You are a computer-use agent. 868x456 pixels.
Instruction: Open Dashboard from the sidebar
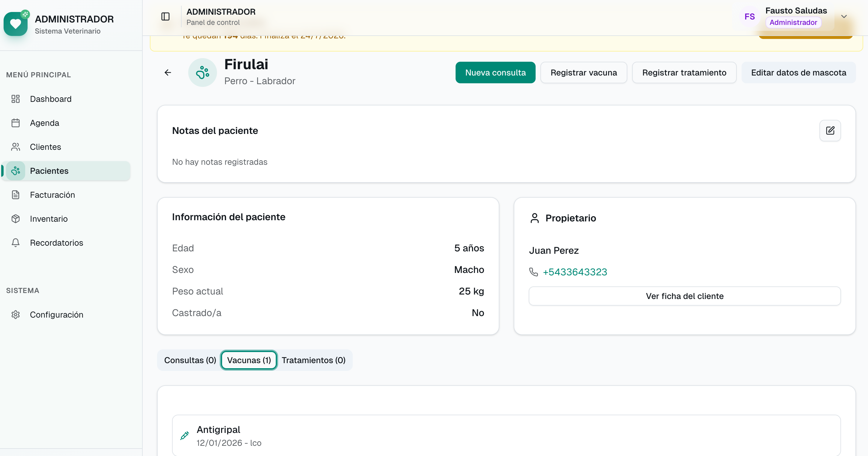pos(51,99)
